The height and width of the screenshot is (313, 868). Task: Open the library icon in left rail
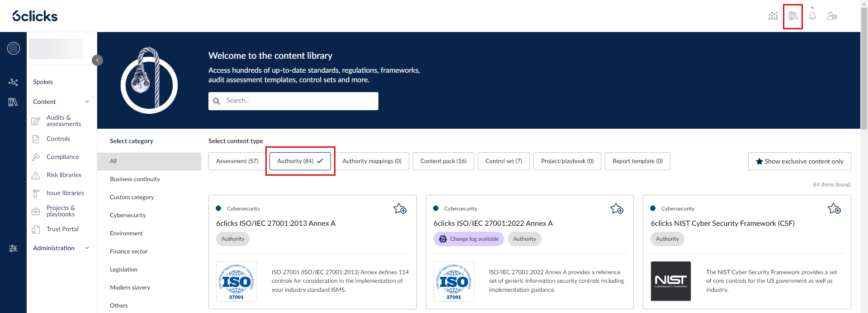point(13,102)
